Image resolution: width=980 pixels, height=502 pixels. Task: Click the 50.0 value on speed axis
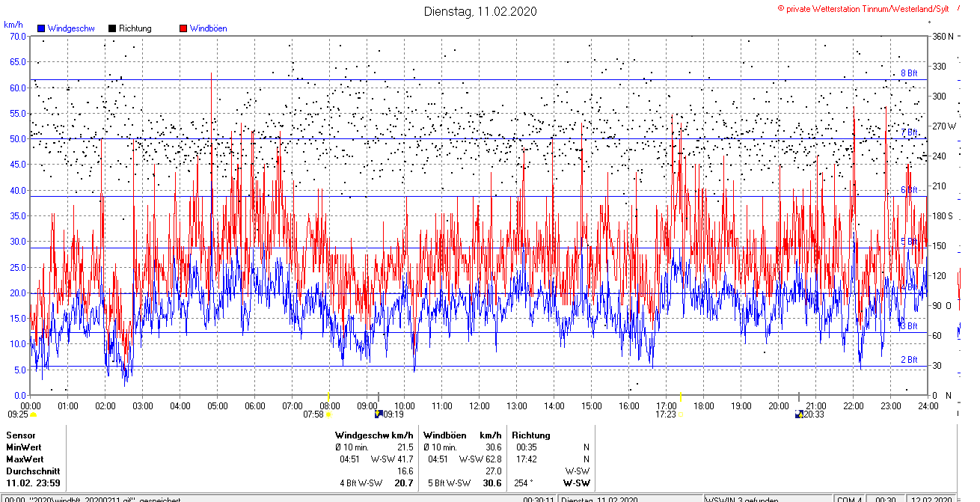[x=18, y=138]
